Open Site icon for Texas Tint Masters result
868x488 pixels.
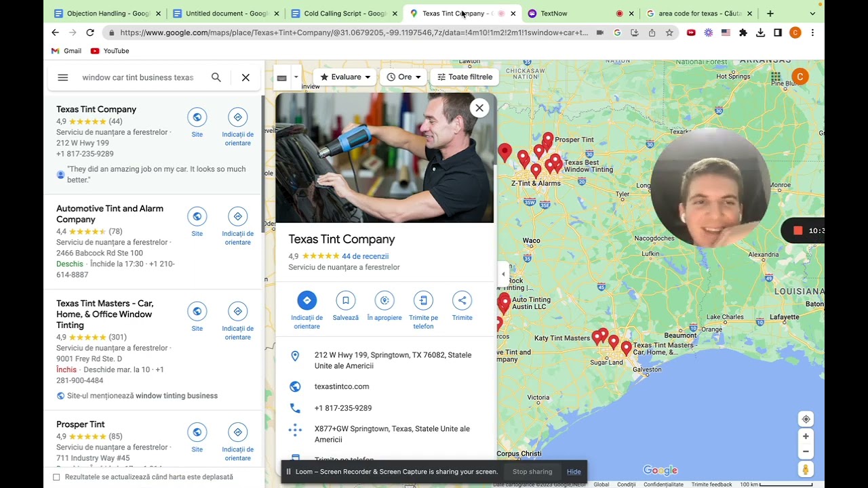pos(197,312)
